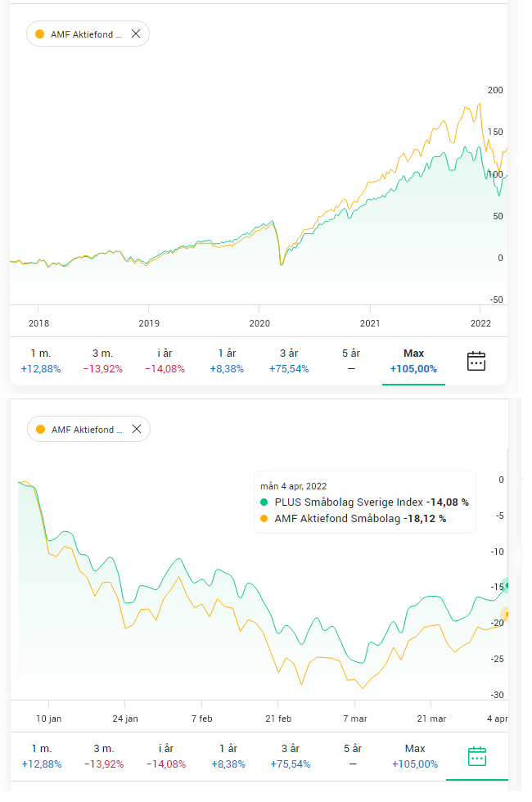Select 'i år' period in bottom chart
This screenshot has height=802, width=532.
pyautogui.click(x=166, y=756)
